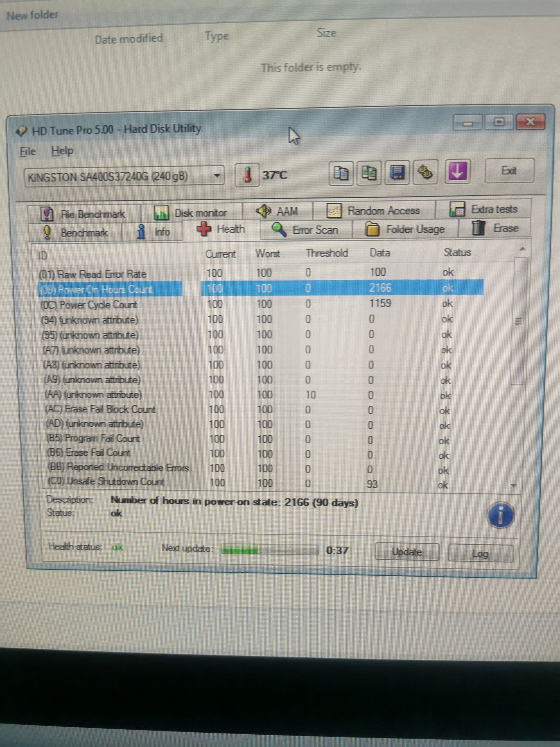Switch to Info tab

click(x=153, y=231)
